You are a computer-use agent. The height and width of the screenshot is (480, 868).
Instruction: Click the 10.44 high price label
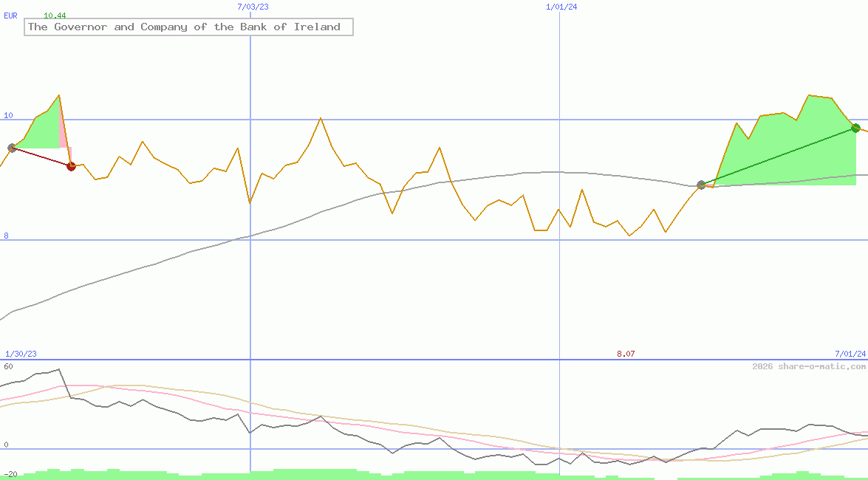pos(55,16)
